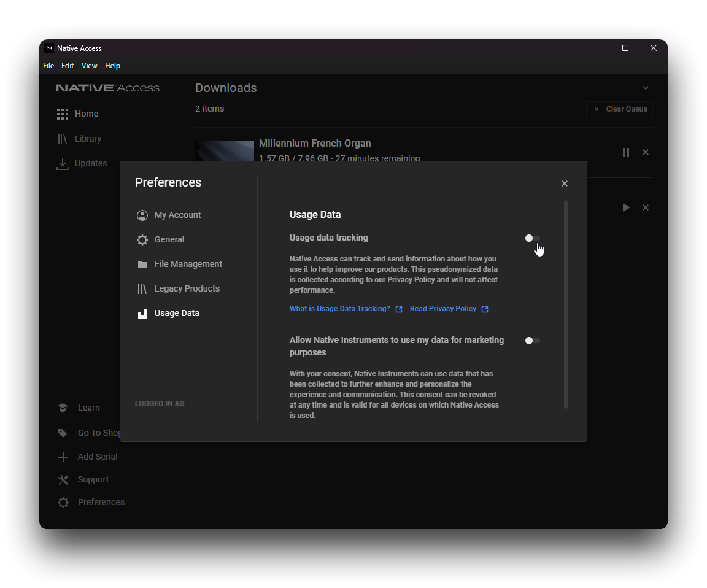This screenshot has height=588, width=707.
Task: Open Learn in sidebar
Action: tap(79, 408)
